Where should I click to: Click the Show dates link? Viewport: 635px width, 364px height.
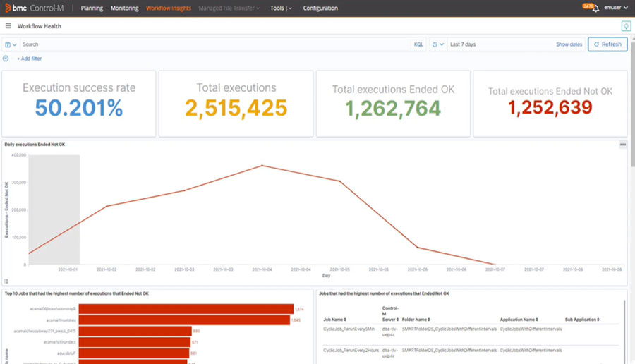tap(569, 44)
